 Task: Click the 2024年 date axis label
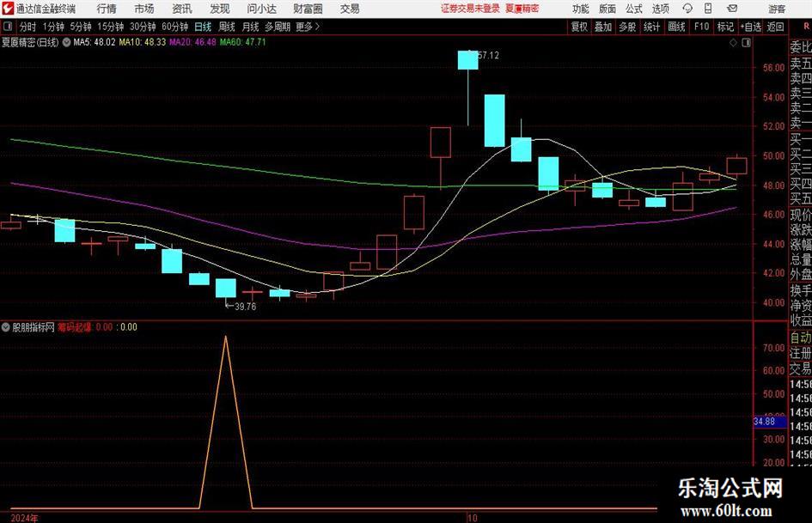(24, 518)
